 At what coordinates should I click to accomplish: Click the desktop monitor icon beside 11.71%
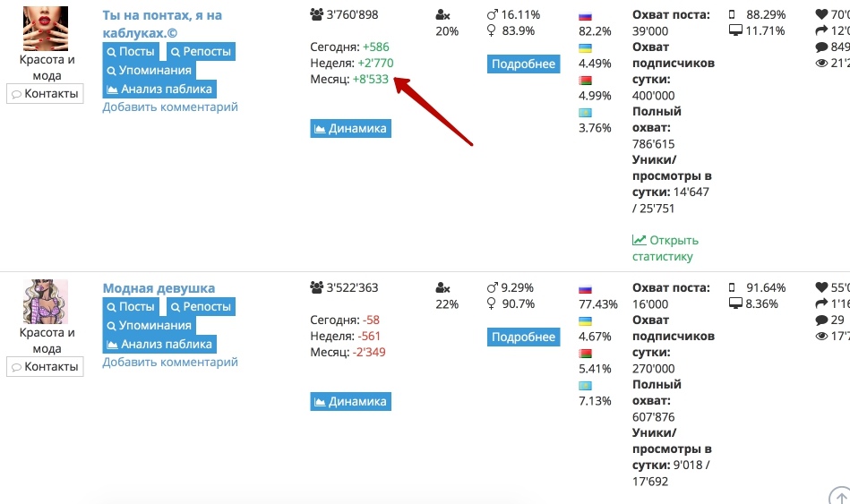pyautogui.click(x=735, y=31)
